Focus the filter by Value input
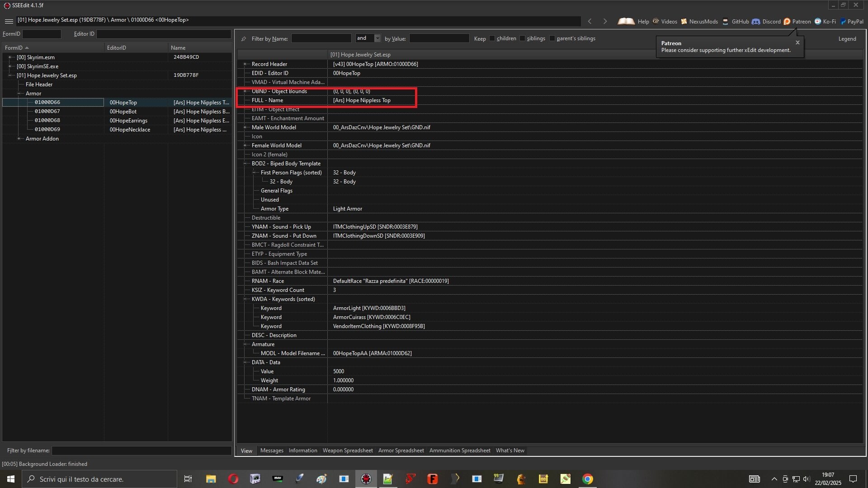Viewport: 868px width, 488px height. tap(439, 38)
